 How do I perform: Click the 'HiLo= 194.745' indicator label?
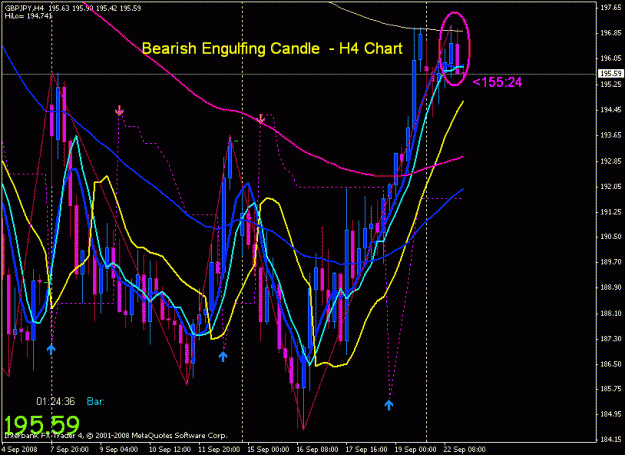tap(29, 16)
